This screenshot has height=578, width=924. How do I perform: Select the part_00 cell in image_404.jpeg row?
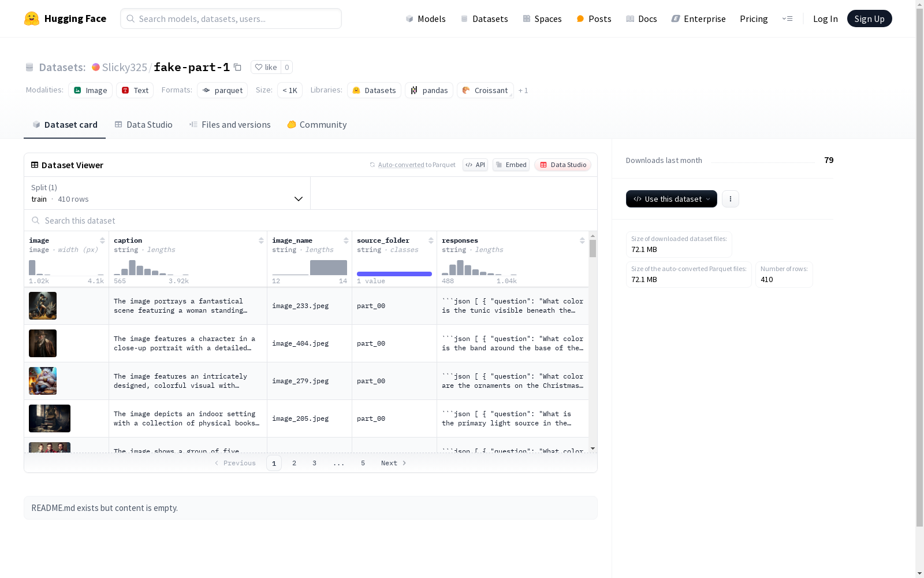click(x=394, y=343)
